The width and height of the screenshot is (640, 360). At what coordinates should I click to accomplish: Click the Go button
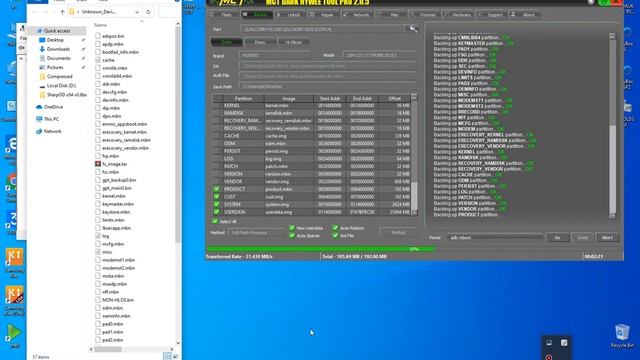[x=557, y=238]
